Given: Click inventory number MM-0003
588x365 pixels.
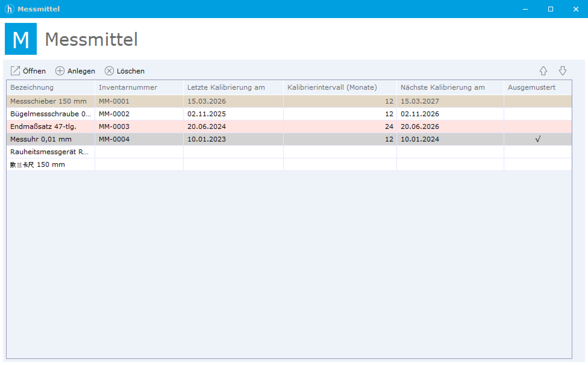Looking at the screenshot, I should [x=114, y=126].
